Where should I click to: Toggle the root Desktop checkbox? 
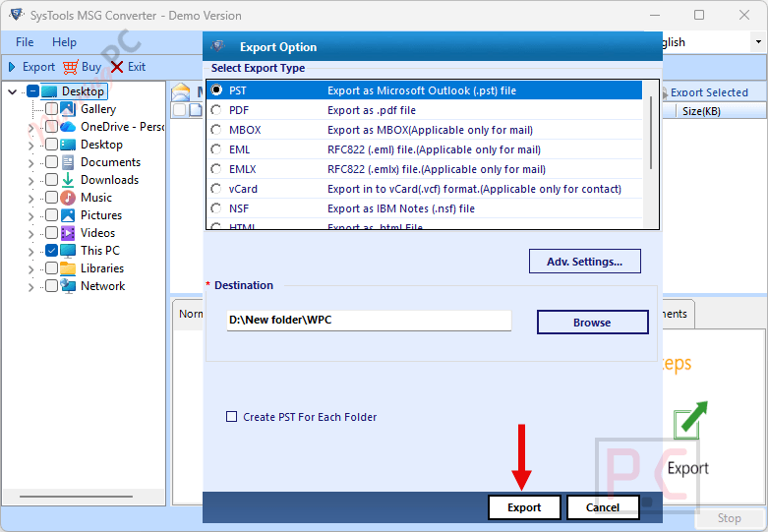click(32, 91)
